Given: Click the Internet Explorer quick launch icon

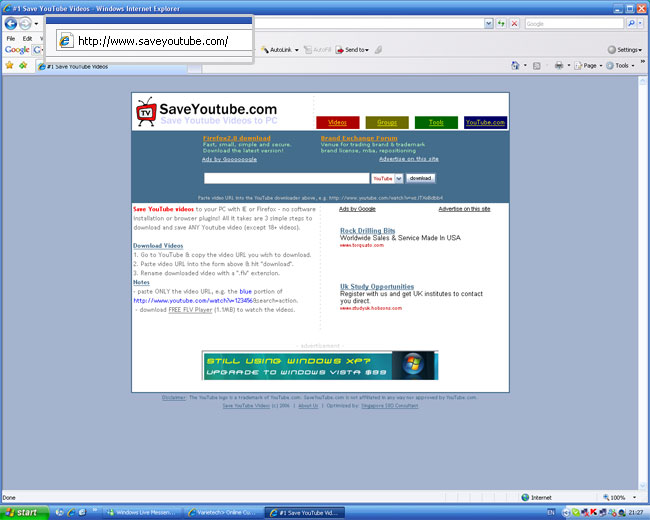Looking at the screenshot, I should pos(71,513).
